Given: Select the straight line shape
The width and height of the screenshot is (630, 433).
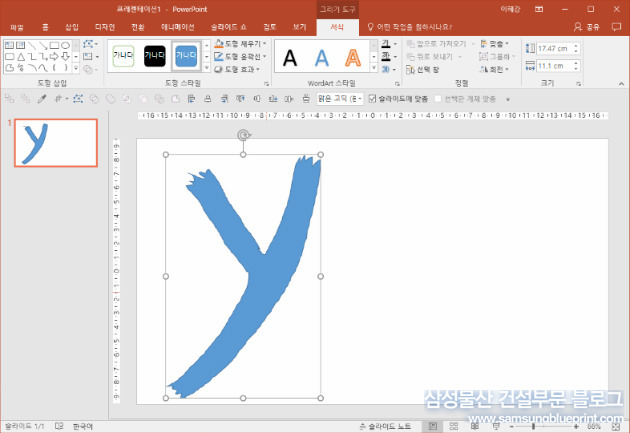Looking at the screenshot, I should point(32,45).
